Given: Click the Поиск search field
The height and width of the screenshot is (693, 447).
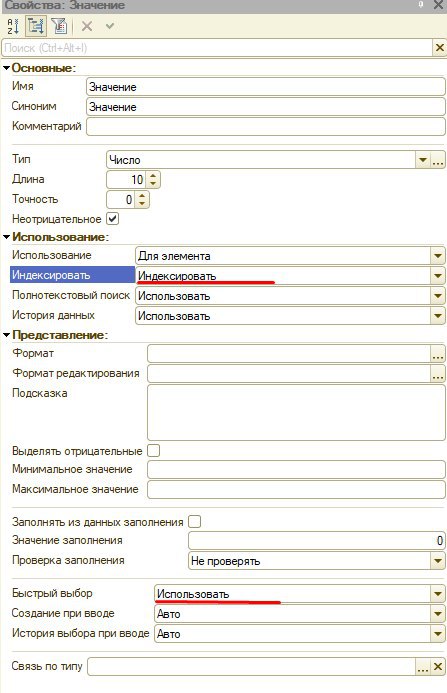Looking at the screenshot, I should pyautogui.click(x=217, y=48).
